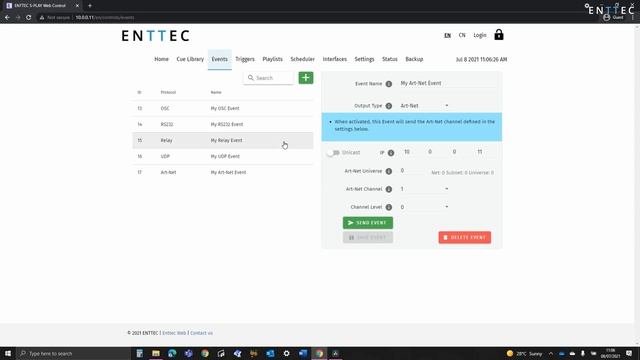This screenshot has width=640, height=360.
Task: Click the search magnifier icon
Action: pos(251,78)
